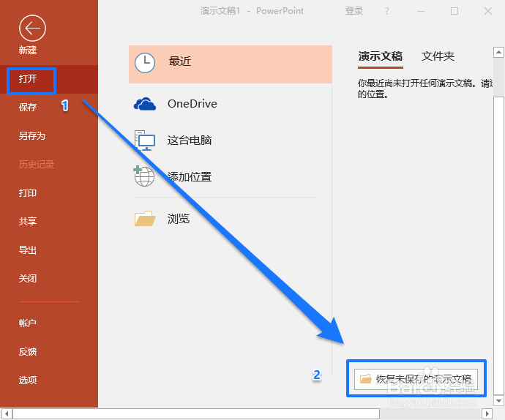Click the horizontal scrollbar left arrow
This screenshot has height=420, width=505.
[x=7, y=413]
